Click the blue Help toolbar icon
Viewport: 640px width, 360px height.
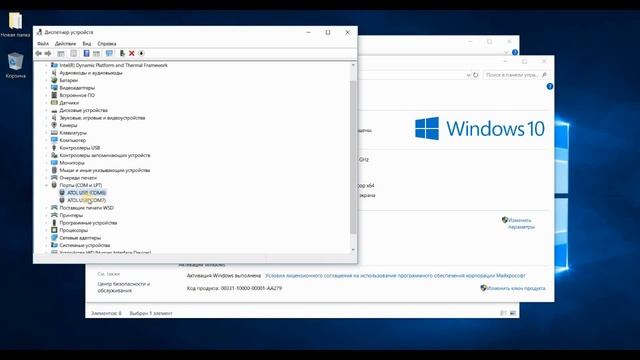coord(86,53)
